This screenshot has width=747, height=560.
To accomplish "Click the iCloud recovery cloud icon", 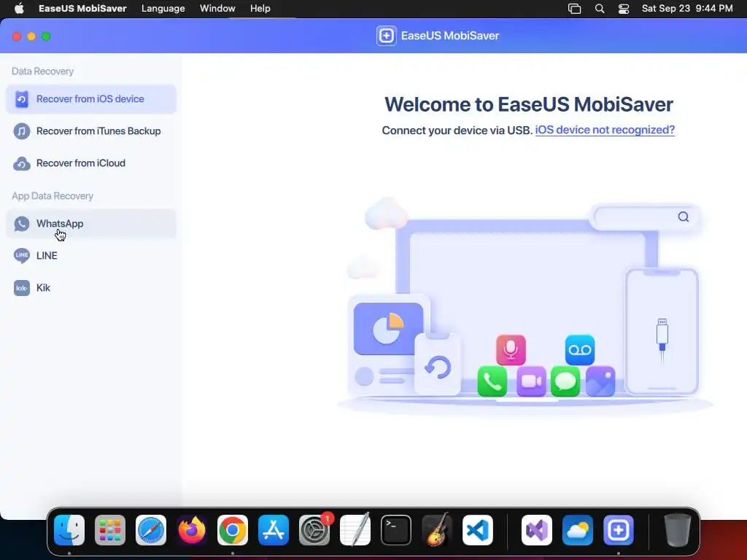I will coord(21,163).
